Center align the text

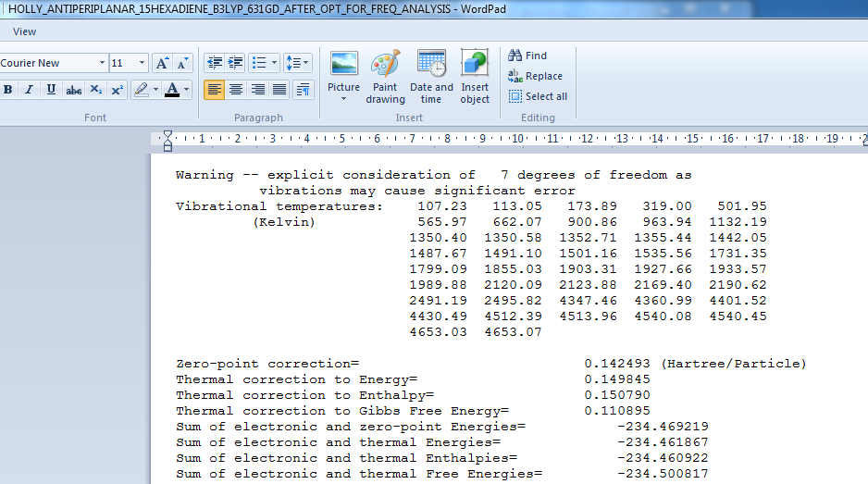[x=236, y=90]
